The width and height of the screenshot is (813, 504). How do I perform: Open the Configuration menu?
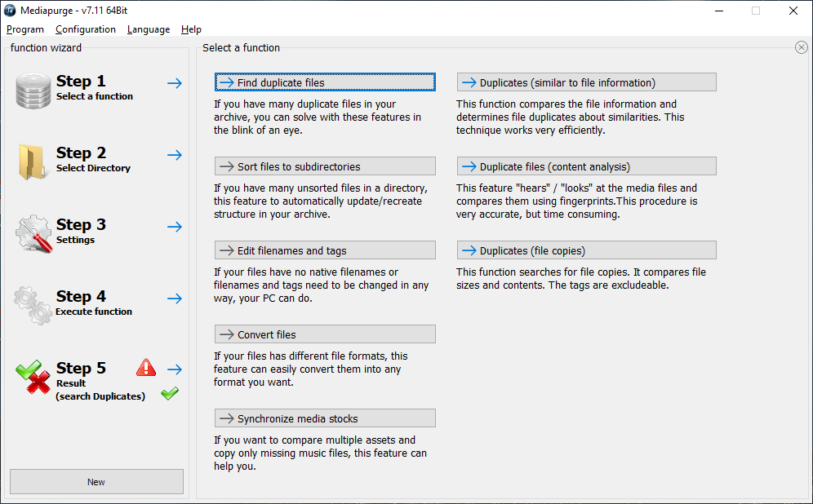[86, 29]
